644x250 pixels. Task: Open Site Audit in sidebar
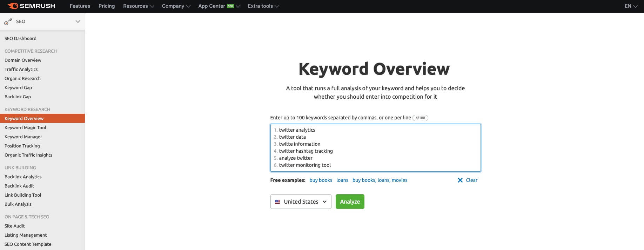pos(15,226)
